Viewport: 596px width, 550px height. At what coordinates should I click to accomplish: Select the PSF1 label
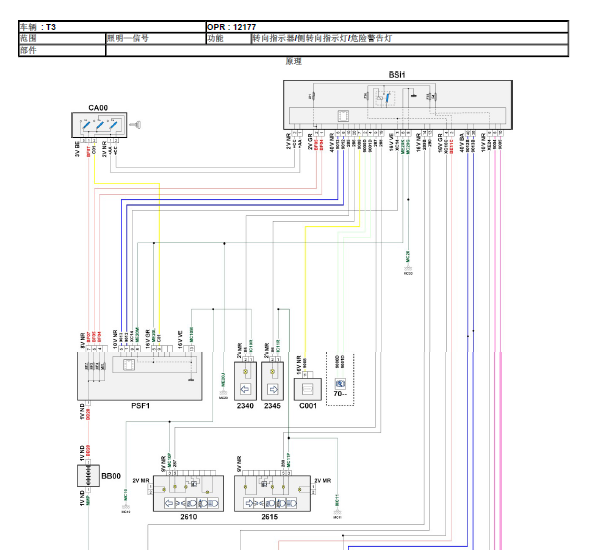tap(141, 406)
